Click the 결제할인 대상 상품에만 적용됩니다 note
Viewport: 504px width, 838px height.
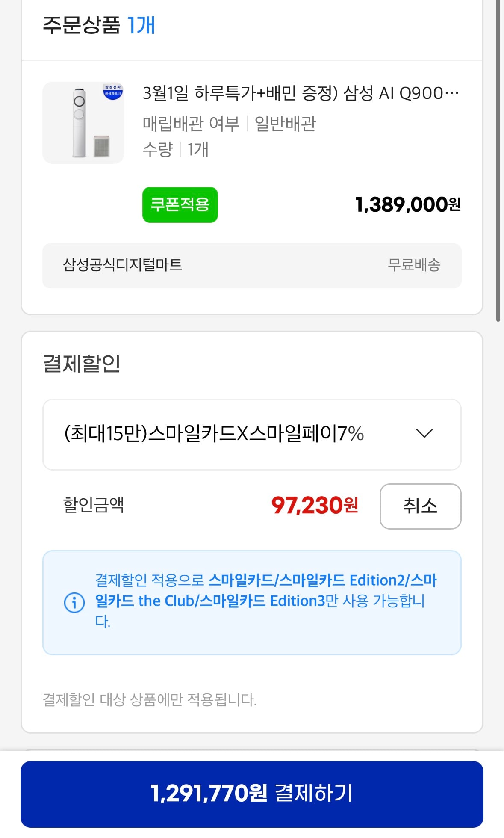point(150,700)
